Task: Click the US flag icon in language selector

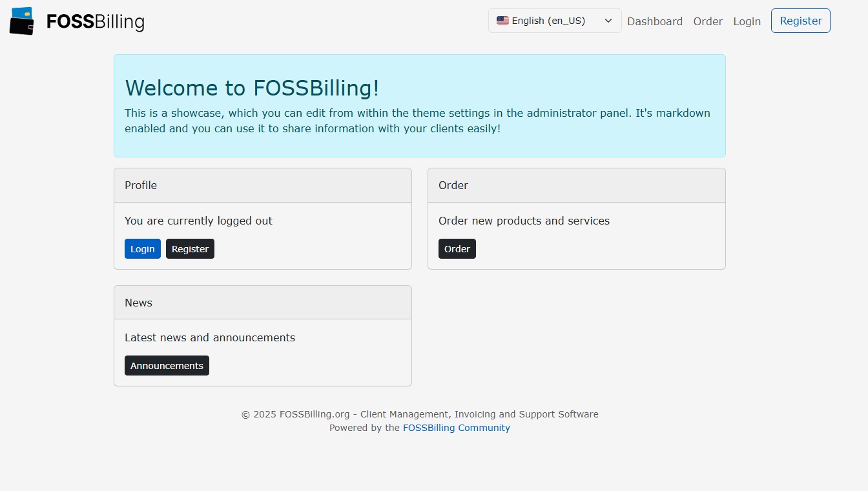Action: tap(502, 21)
